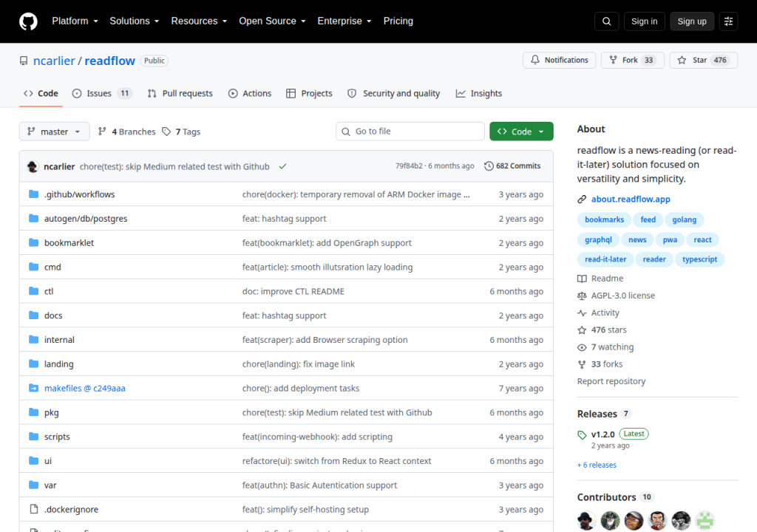
Task: Click the bookmarklet folder icon
Action: tap(34, 242)
